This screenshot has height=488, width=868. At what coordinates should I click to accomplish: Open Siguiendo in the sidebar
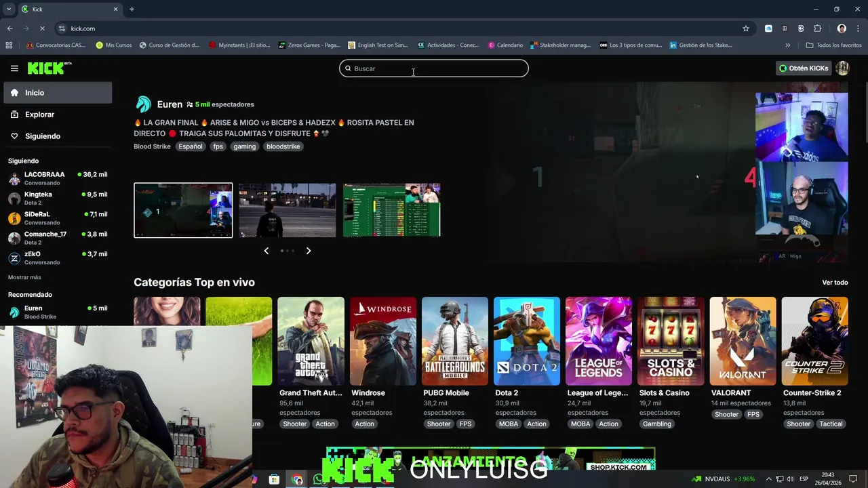coord(58,136)
